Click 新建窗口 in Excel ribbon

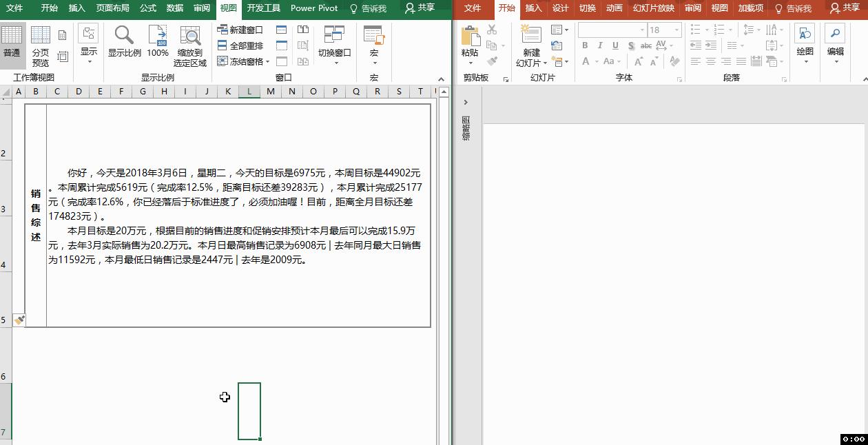click(x=240, y=30)
